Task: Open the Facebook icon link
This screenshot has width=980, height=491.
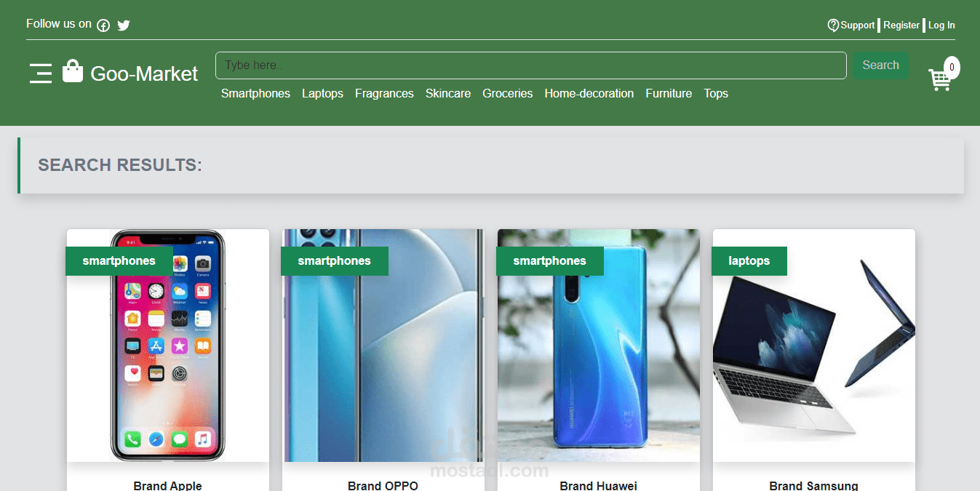Action: tap(103, 25)
